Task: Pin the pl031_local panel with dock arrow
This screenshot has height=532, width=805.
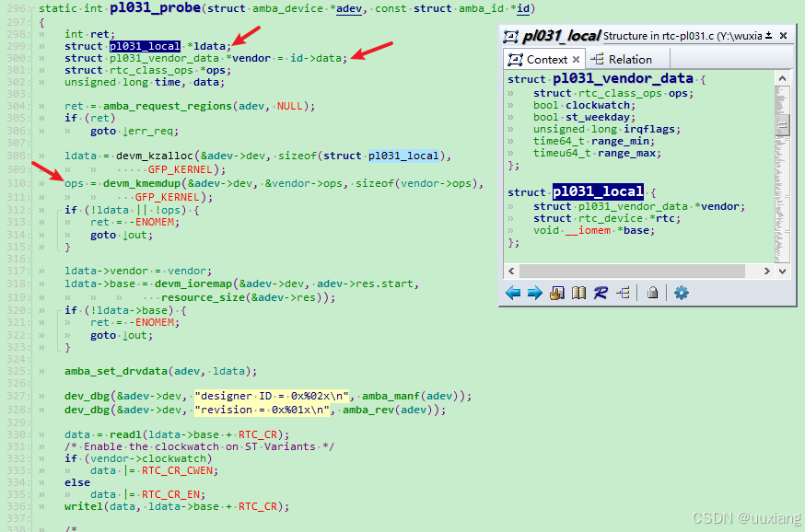Action: tap(768, 35)
